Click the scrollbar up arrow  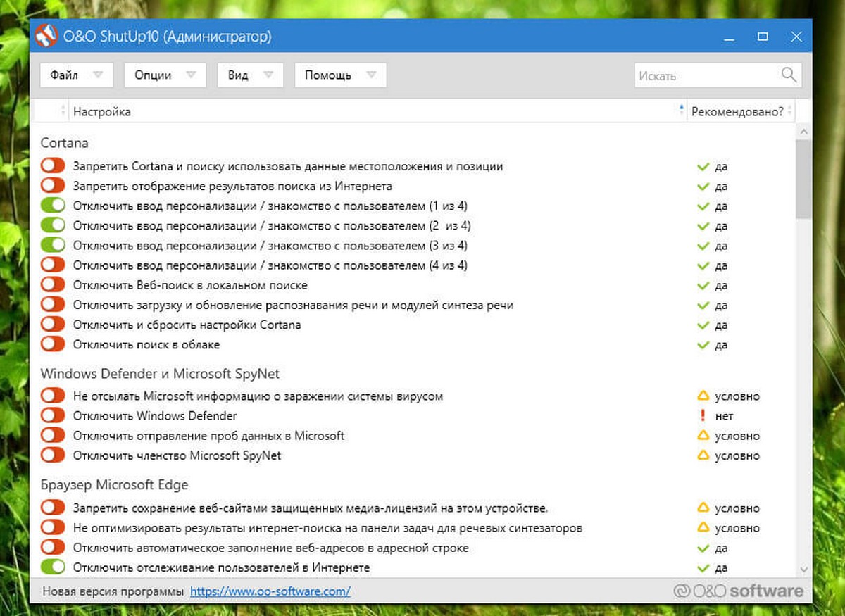click(803, 131)
